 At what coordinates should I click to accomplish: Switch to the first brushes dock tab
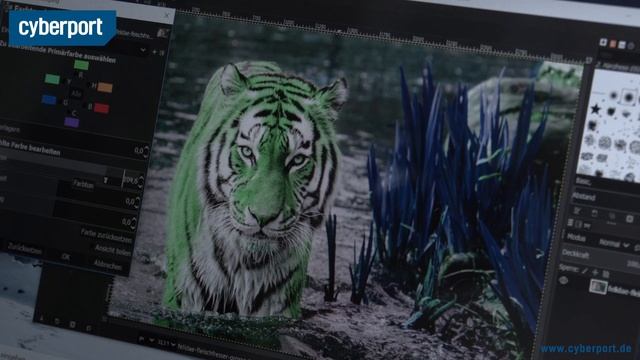point(603,42)
